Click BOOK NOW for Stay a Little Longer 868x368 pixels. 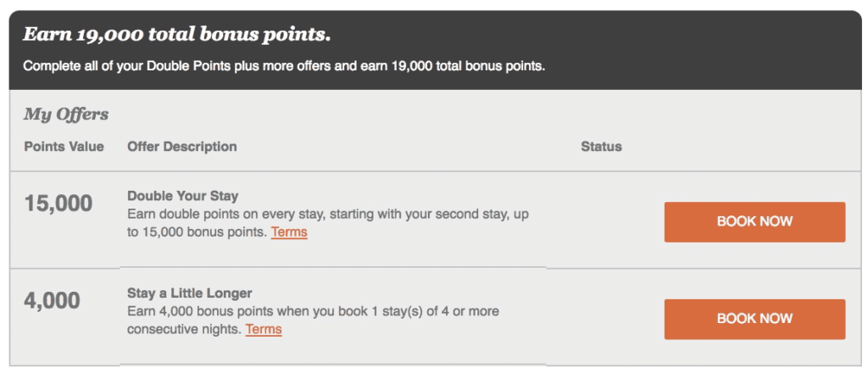click(x=754, y=319)
